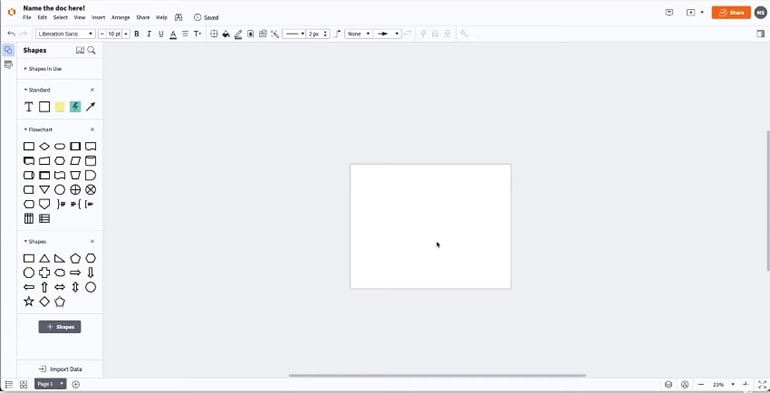This screenshot has width=770, height=393.
Task: Select the hexagon in Shapes section
Action: [90, 258]
